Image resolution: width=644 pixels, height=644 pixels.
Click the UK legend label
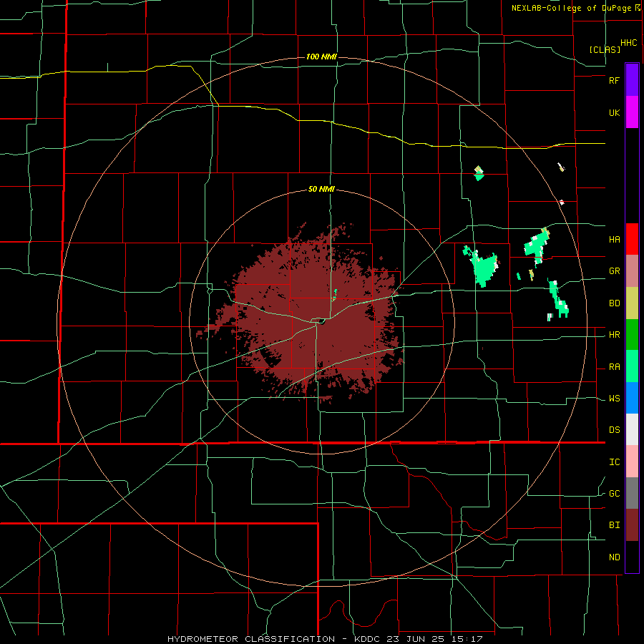[614, 113]
